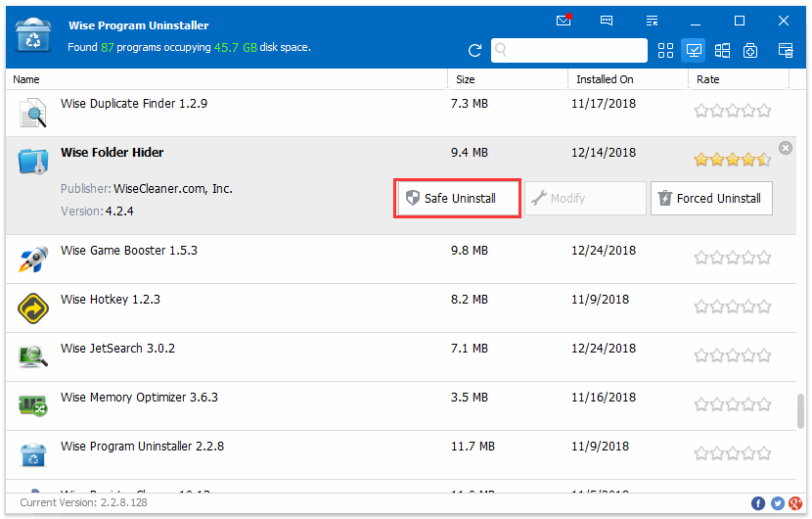Sort list by Name column
The image size is (812, 519).
[x=227, y=79]
